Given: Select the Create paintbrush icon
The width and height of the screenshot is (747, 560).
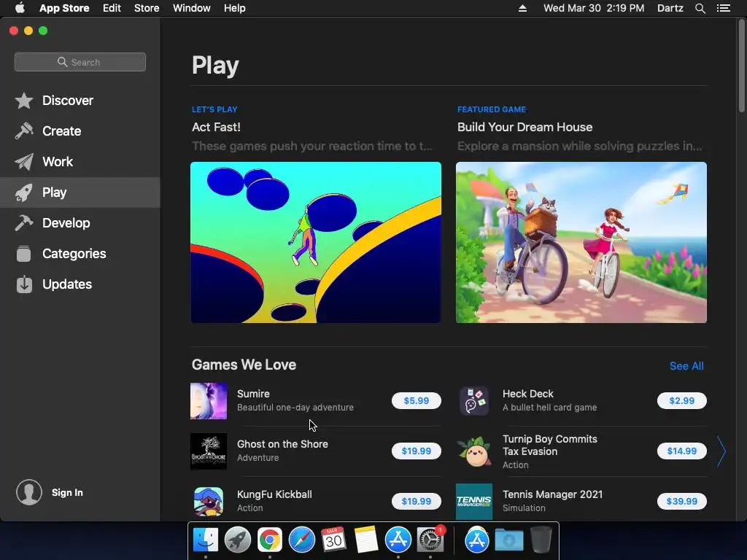Looking at the screenshot, I should [x=24, y=131].
